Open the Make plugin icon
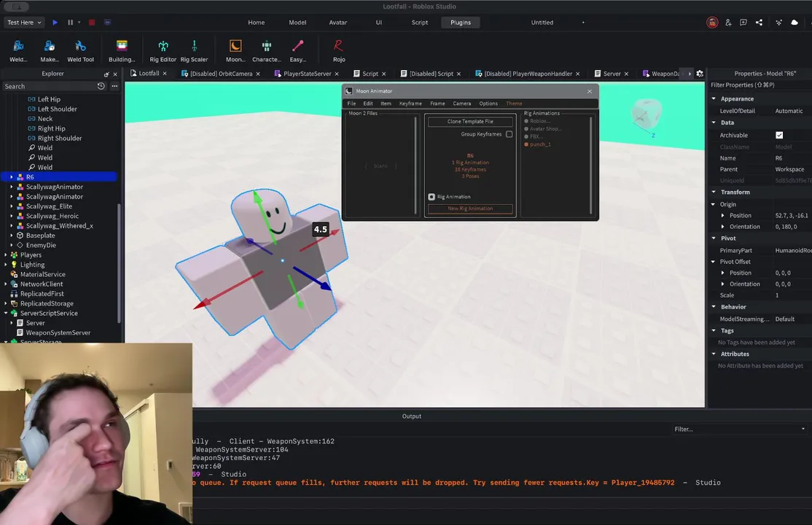 50,51
